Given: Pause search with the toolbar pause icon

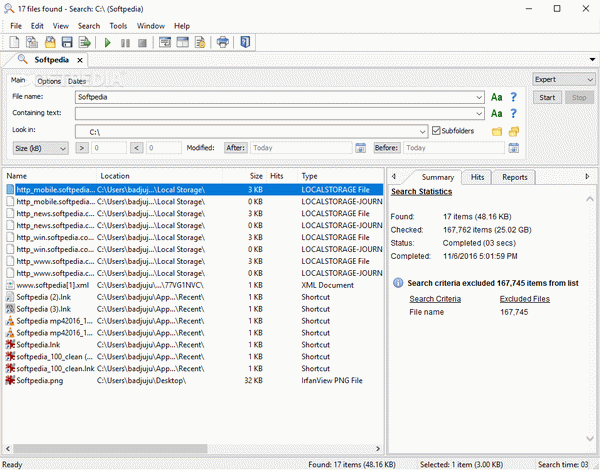Looking at the screenshot, I should (125, 43).
